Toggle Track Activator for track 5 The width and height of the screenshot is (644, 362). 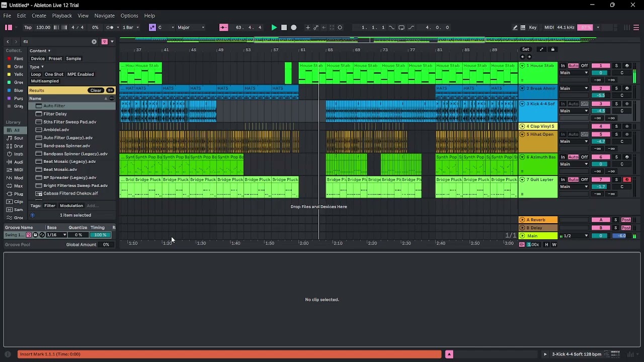pyautogui.click(x=600, y=134)
